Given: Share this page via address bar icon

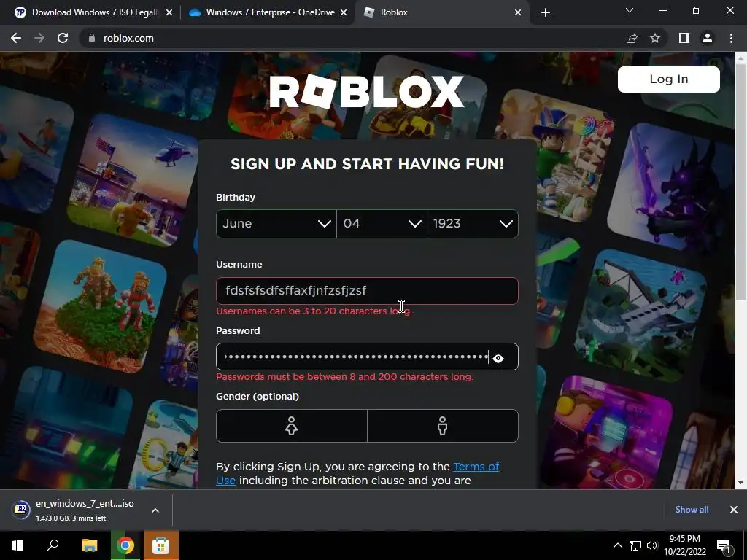Looking at the screenshot, I should pyautogui.click(x=632, y=38).
